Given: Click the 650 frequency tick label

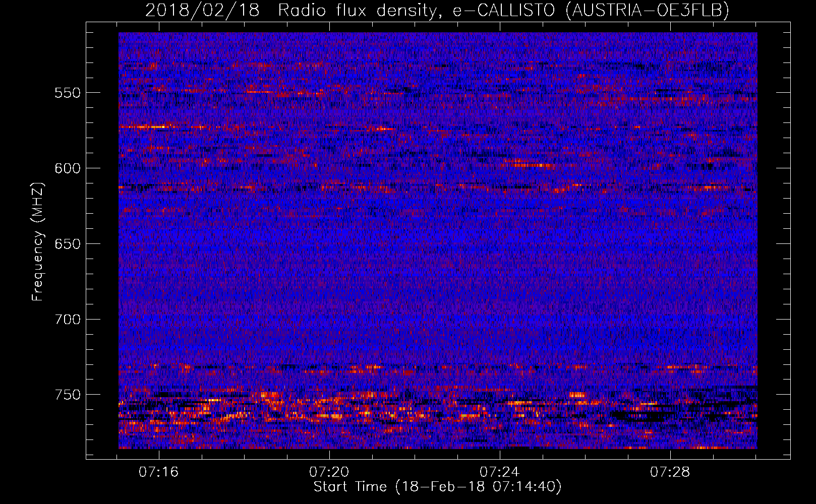Looking at the screenshot, I should coord(68,244).
